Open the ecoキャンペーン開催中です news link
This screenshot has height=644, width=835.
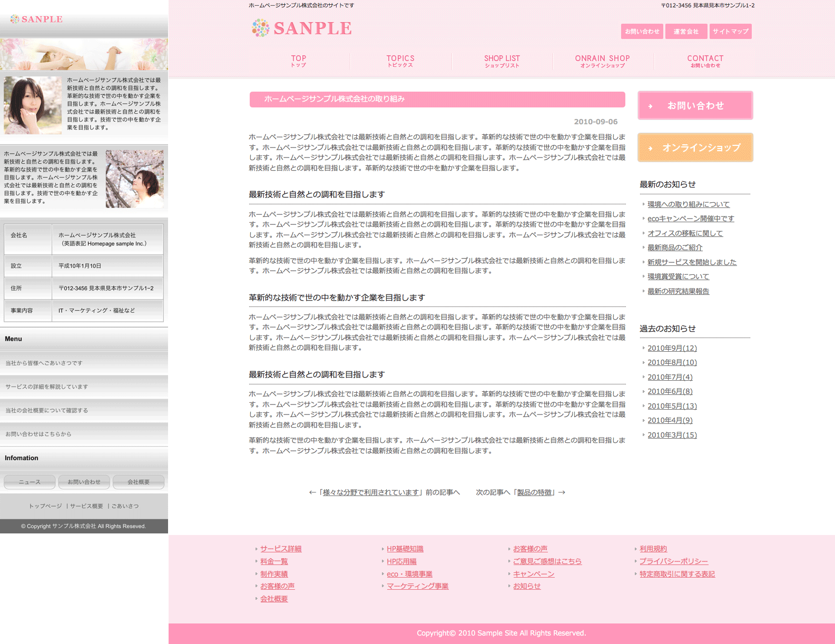pos(690,219)
